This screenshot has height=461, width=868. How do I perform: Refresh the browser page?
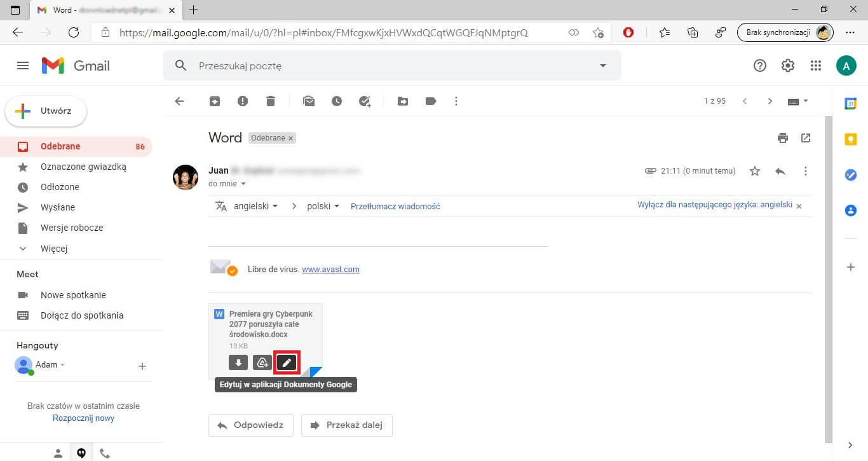(74, 32)
